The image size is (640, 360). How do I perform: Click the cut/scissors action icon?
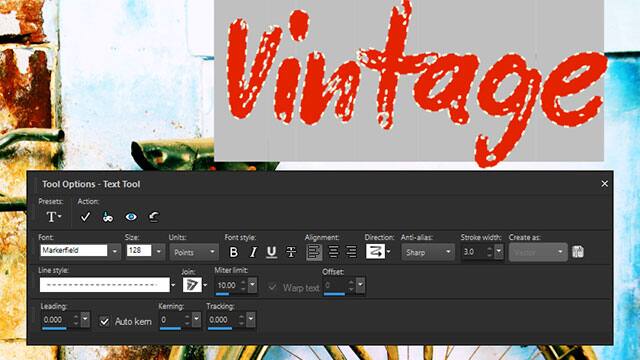108,217
